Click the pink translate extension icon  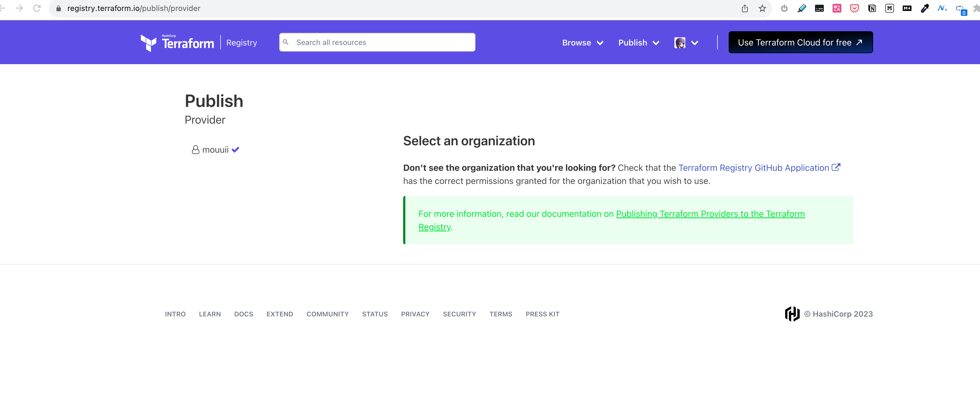(x=837, y=8)
